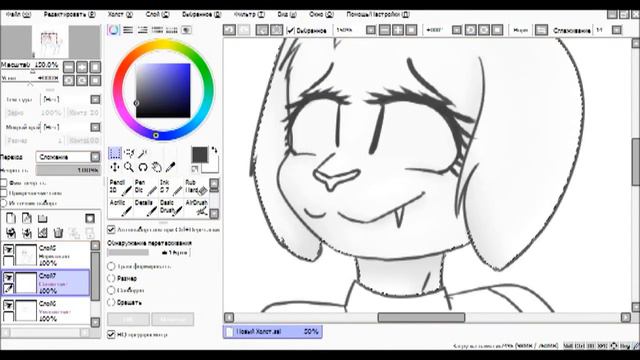Viewport: 640px width, 360px height.
Task: Open the Холст menu
Action: (x=120, y=14)
